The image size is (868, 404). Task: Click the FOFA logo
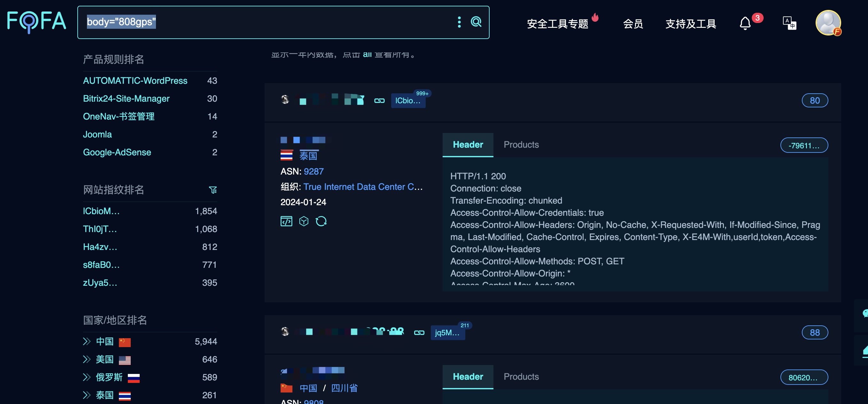36,21
